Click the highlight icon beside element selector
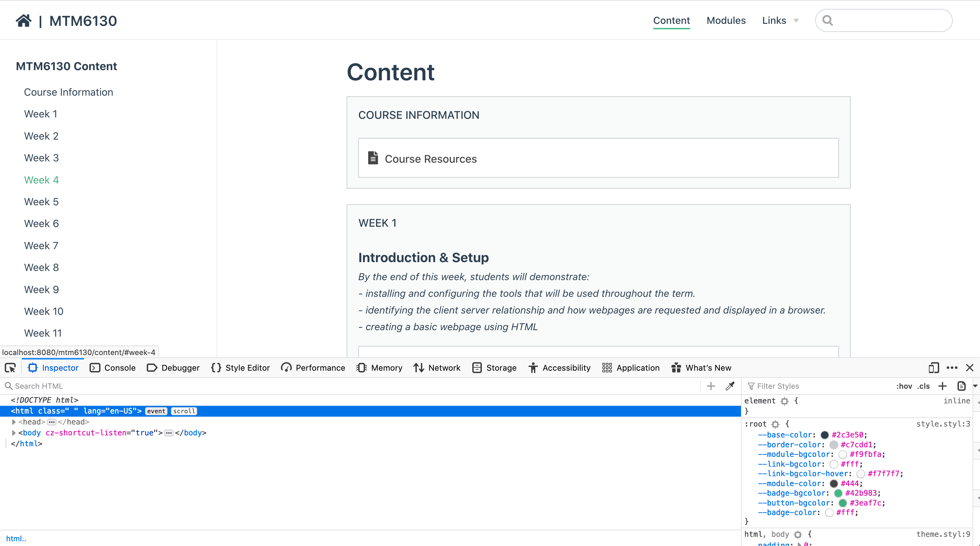980x546 pixels. 785,401
